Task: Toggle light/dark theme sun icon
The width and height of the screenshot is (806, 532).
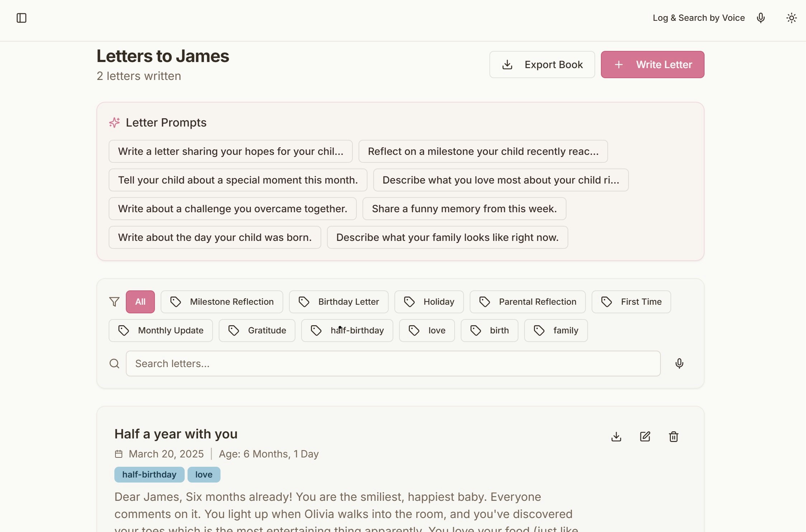Action: pyautogui.click(x=791, y=18)
